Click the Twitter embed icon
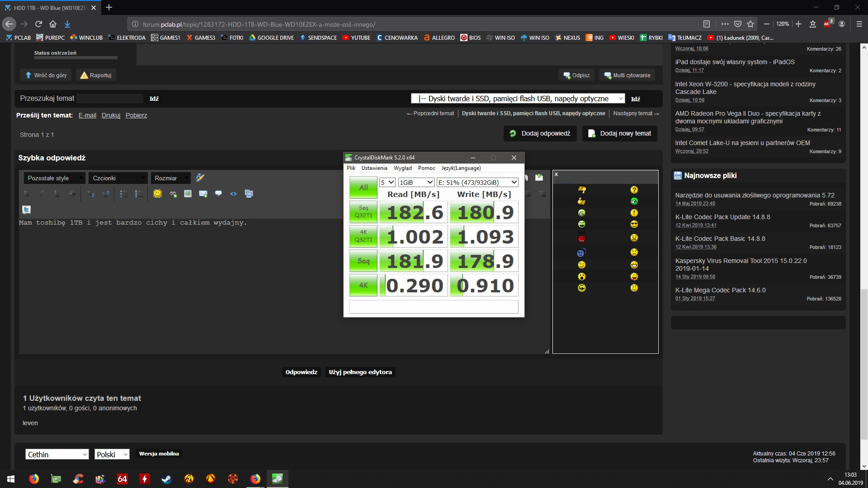Screen dimensions: 868x488 (27, 210)
